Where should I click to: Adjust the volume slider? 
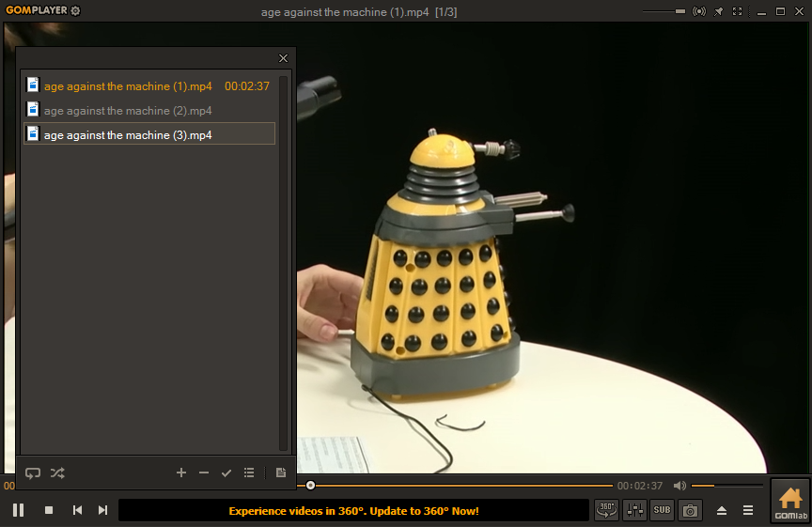pos(727,486)
